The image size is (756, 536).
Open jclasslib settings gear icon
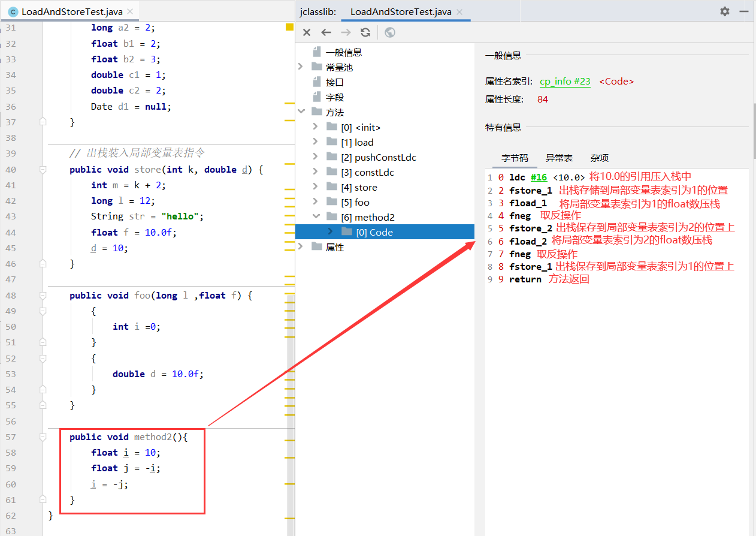point(725,11)
